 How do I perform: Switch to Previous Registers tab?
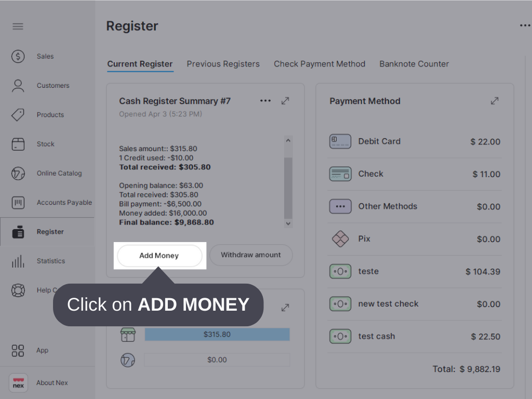point(223,64)
